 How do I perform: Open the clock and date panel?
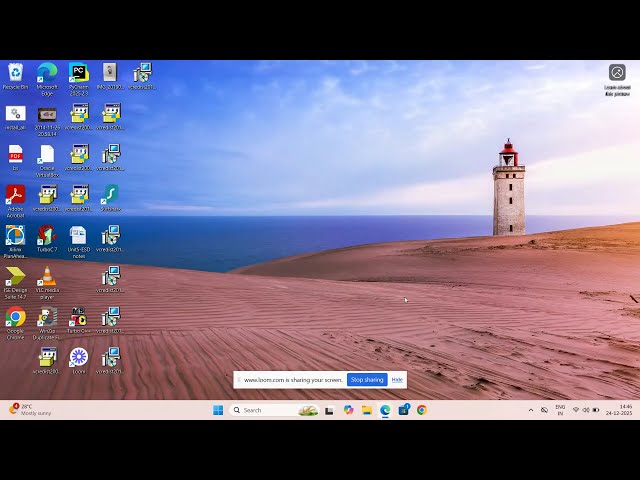[x=618, y=410]
